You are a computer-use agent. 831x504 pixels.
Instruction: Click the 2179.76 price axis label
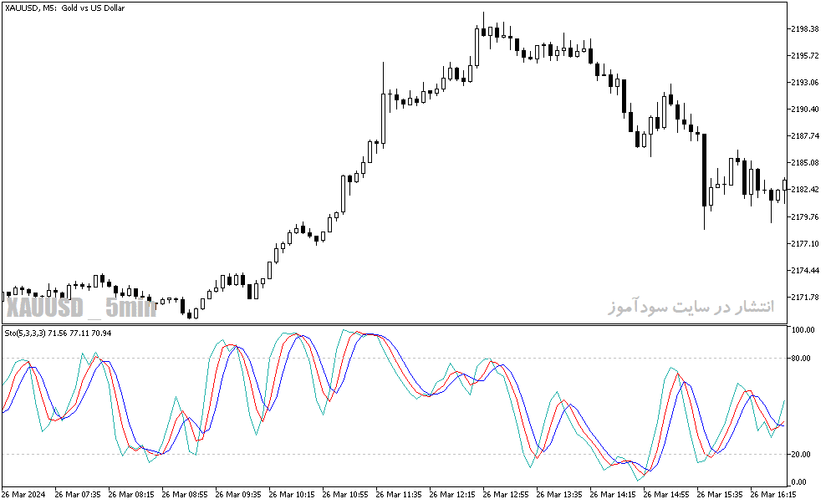click(804, 216)
